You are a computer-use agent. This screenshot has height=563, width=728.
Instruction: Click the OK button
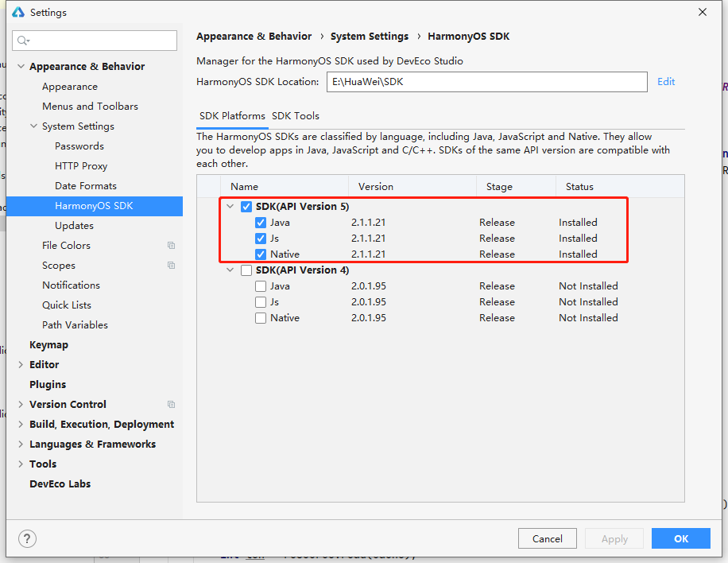click(x=680, y=538)
